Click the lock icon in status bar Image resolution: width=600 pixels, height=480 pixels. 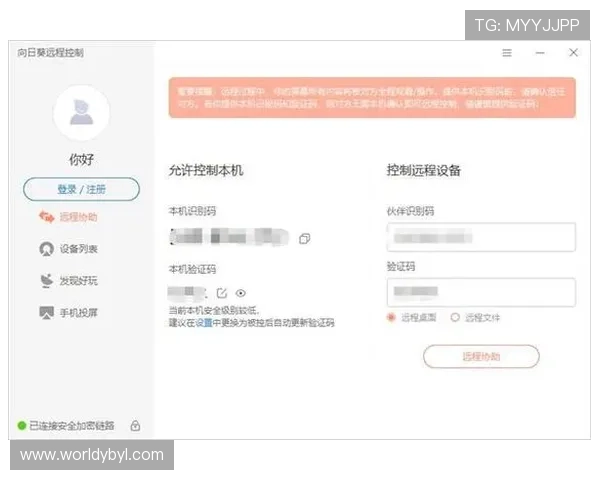coord(135,425)
